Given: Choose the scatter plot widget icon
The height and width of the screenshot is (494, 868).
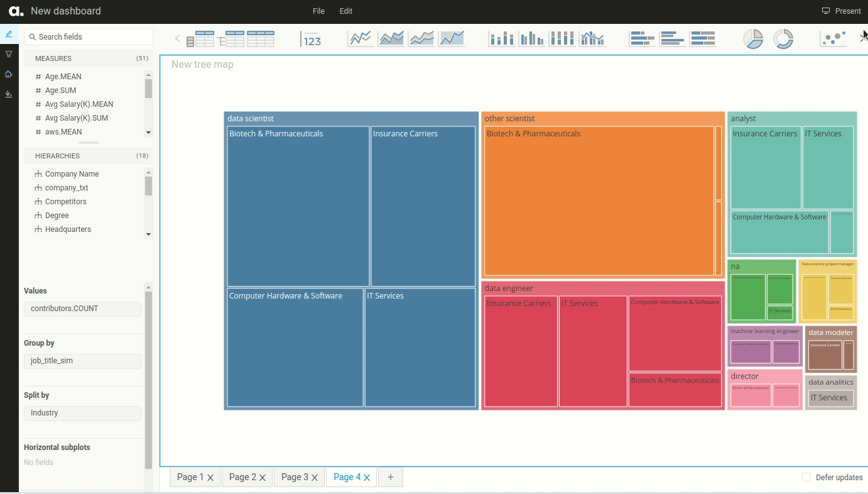Looking at the screenshot, I should point(833,39).
